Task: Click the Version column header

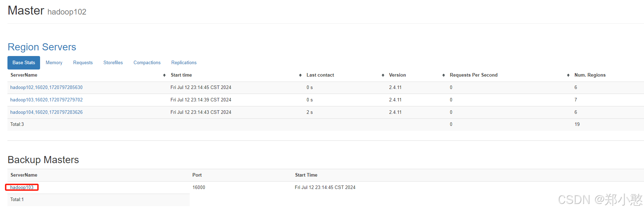Action: tap(397, 75)
